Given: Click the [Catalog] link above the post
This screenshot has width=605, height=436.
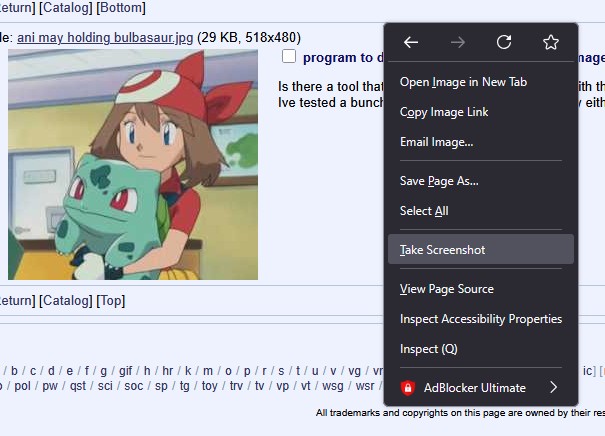Looking at the screenshot, I should pos(66,7).
